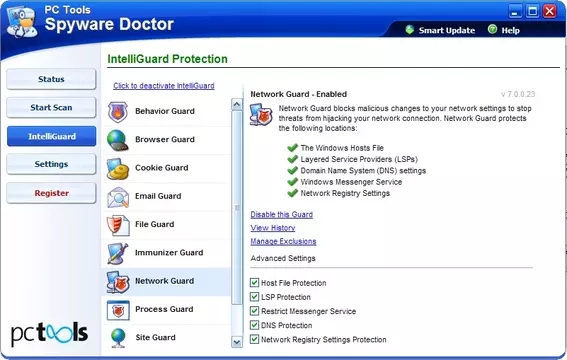Switch to the Status section
This screenshot has width=567, height=360.
pyautogui.click(x=51, y=79)
